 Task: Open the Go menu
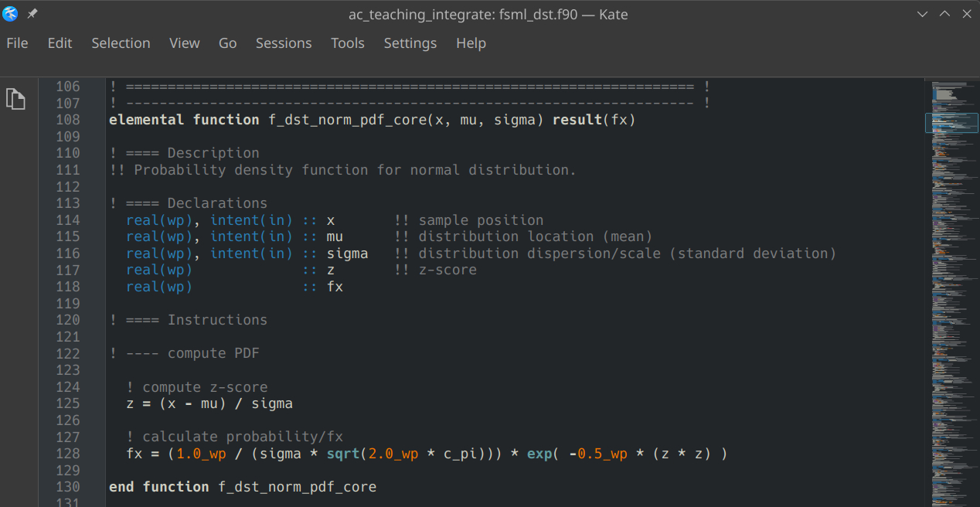point(228,43)
